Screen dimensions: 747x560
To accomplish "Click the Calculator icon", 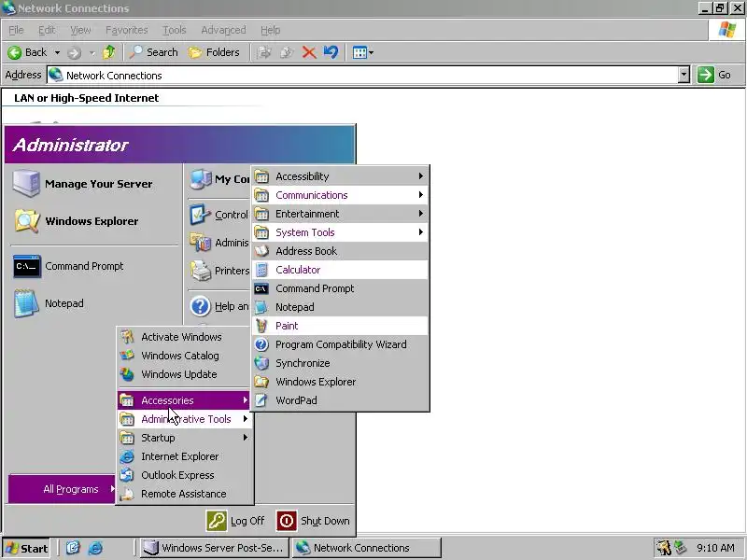I will [x=261, y=270].
